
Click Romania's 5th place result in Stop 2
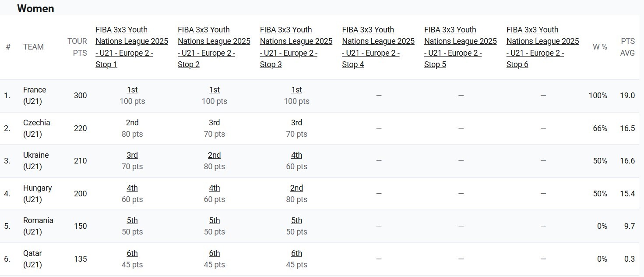pyautogui.click(x=214, y=220)
